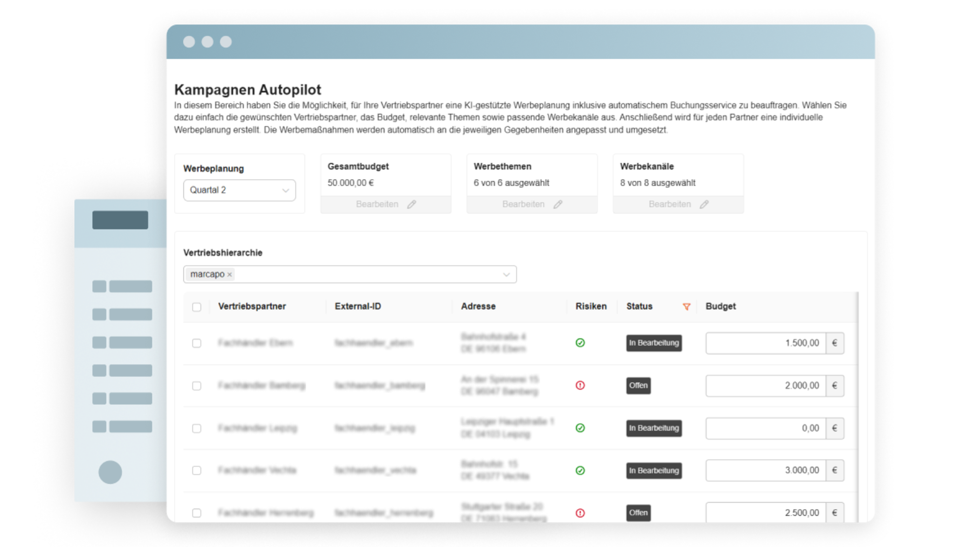Click pencil icon in Gesamtbudget card
The image size is (980, 547).
point(412,205)
